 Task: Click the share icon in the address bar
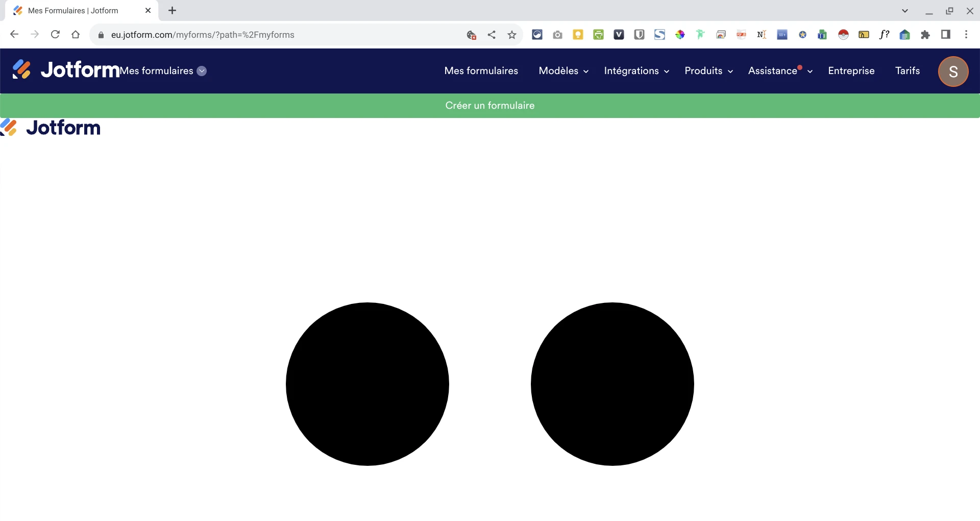(x=492, y=34)
